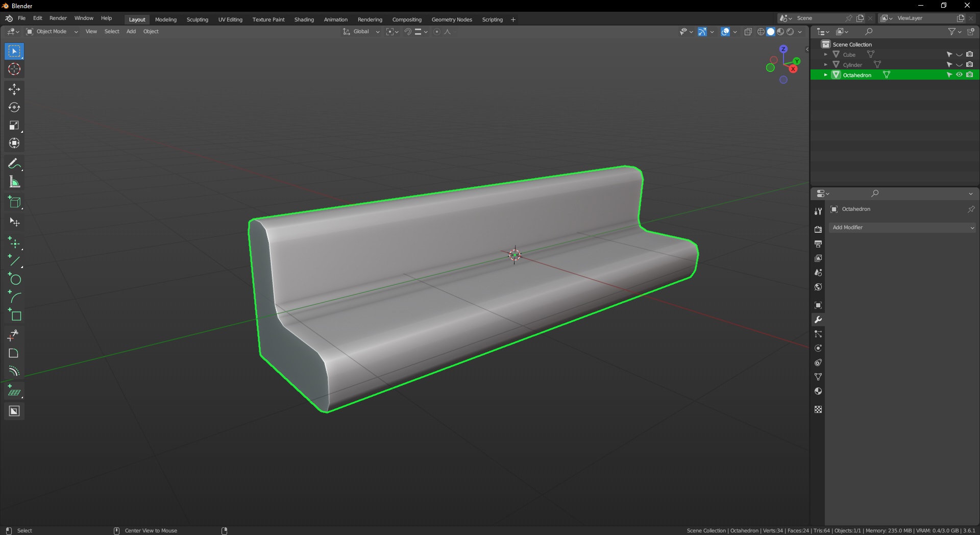Choose the Annotate tool
This screenshot has width=980, height=535.
pos(14,164)
